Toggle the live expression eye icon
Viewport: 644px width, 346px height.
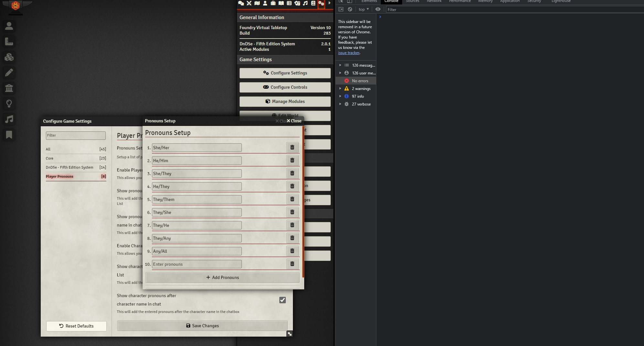378,9
